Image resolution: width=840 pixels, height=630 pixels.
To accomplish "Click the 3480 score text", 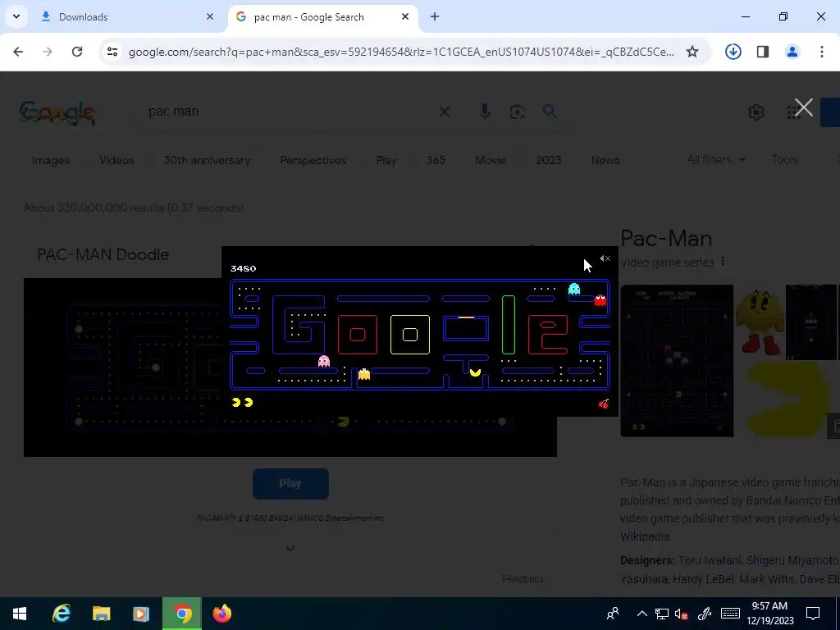I will click(x=243, y=268).
